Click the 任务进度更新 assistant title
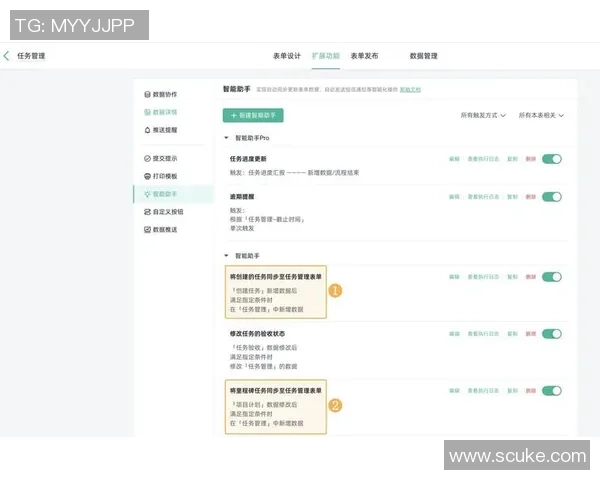 248,159
